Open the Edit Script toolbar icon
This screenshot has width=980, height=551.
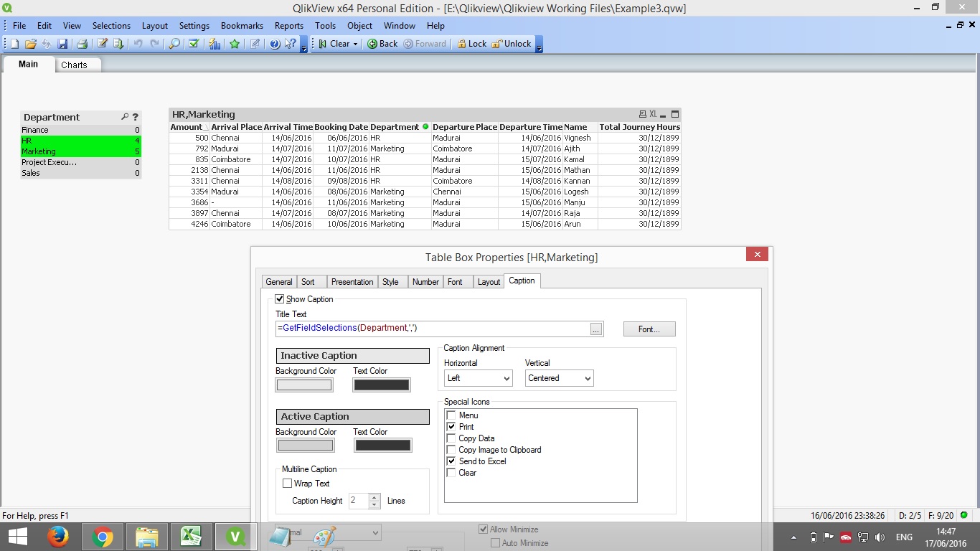[x=103, y=44]
